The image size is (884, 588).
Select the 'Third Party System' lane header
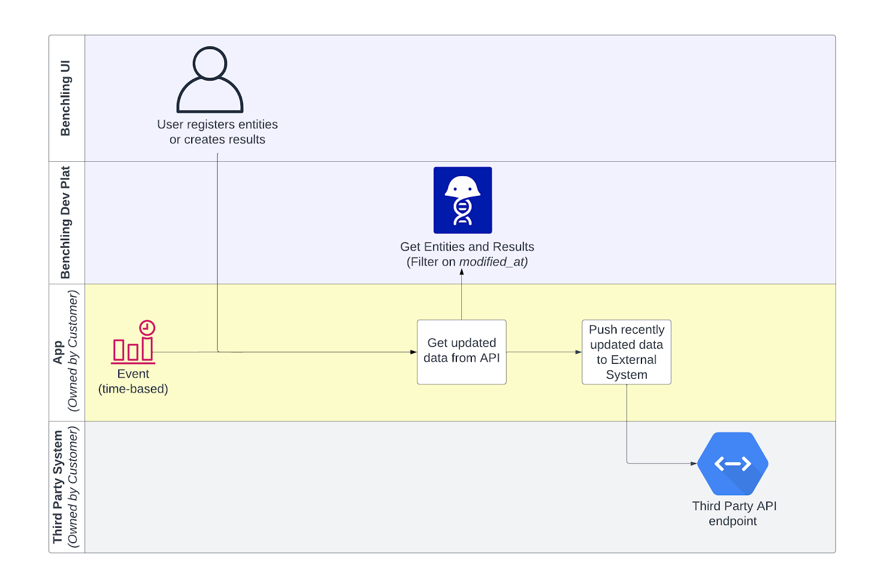67,487
